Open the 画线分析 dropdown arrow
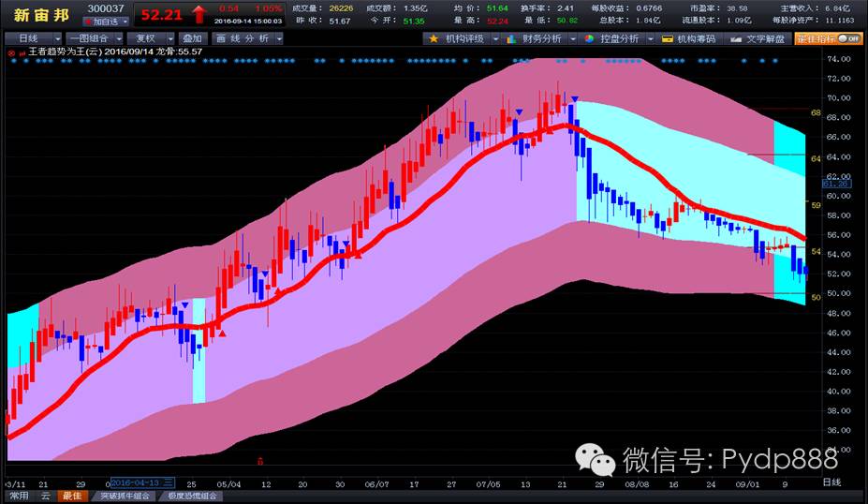 [279, 38]
